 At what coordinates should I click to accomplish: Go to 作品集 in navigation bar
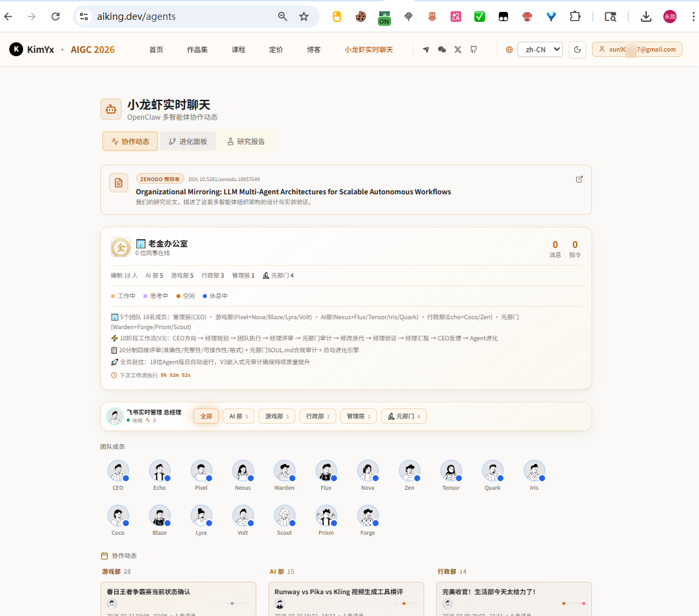point(197,50)
